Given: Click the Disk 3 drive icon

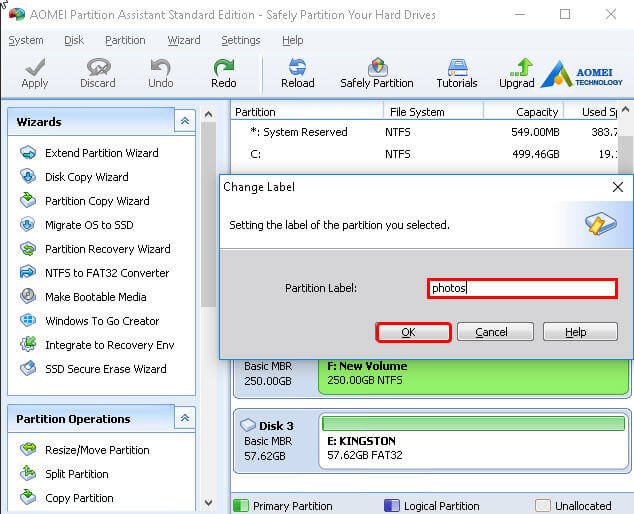Looking at the screenshot, I should point(248,425).
